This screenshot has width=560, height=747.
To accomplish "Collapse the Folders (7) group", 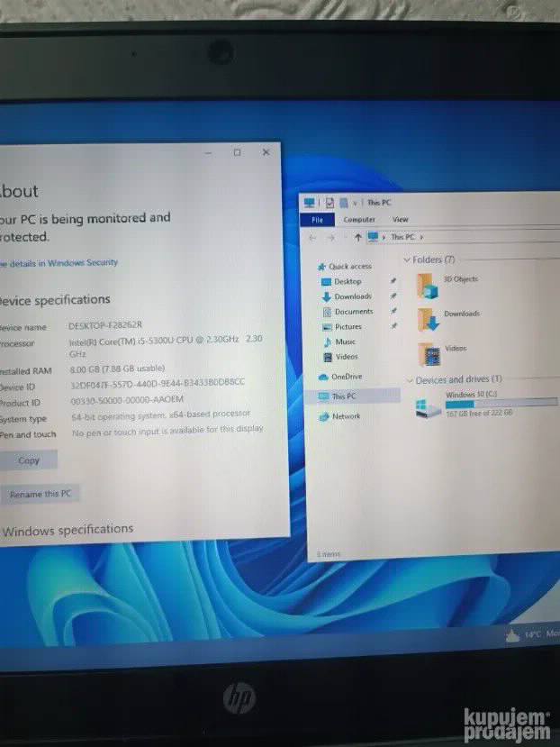I will [x=407, y=260].
